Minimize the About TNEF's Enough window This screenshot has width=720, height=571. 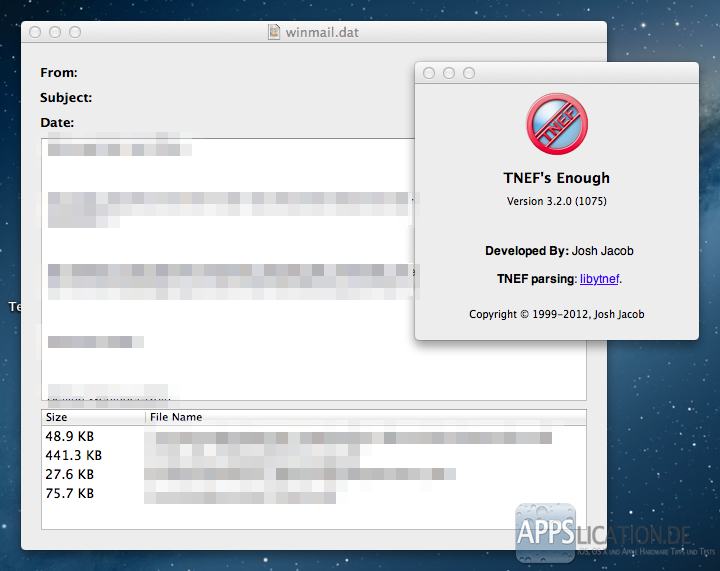449,73
